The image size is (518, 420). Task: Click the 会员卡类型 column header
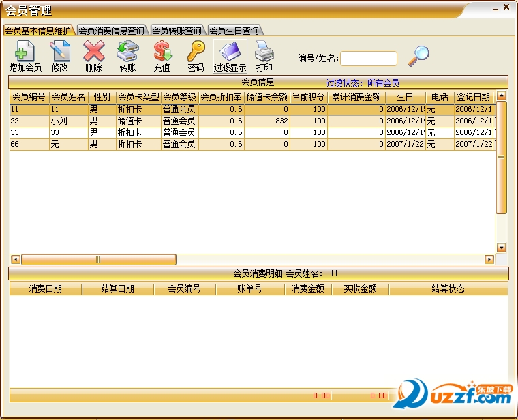point(139,97)
